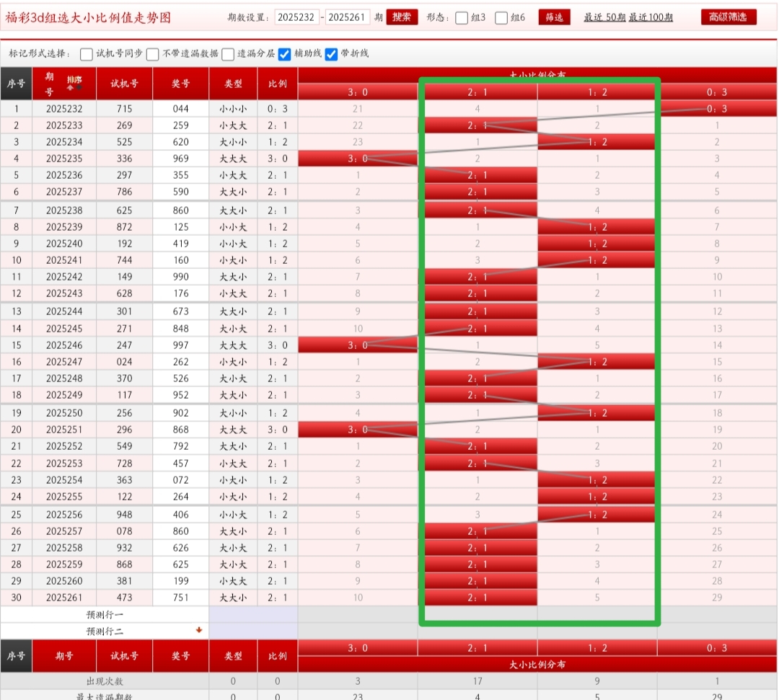Click end period field showing 2025261
Image resolution: width=779 pixels, height=700 pixels.
click(x=348, y=17)
